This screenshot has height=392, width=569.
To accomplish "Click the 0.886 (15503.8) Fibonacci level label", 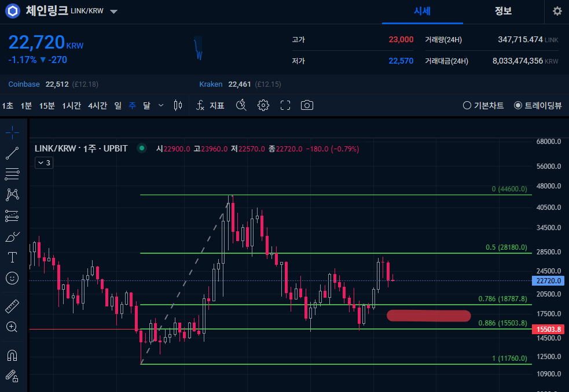I will pyautogui.click(x=502, y=323).
